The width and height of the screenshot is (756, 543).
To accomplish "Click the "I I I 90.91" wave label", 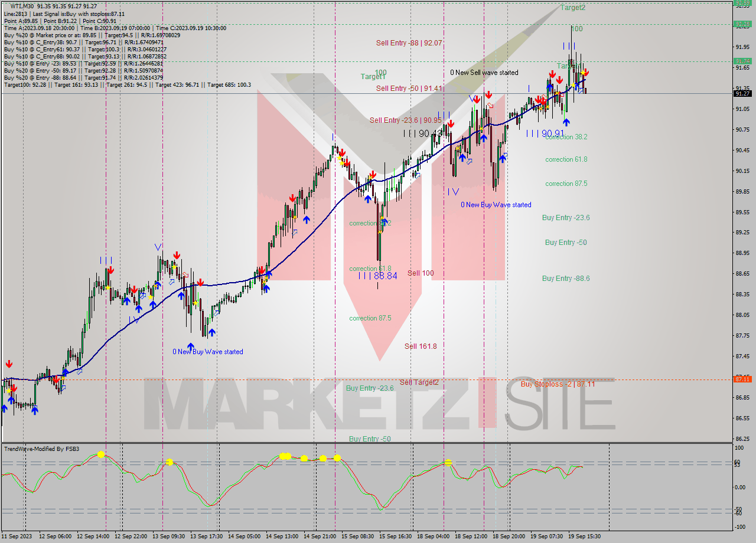I will pos(546,133).
